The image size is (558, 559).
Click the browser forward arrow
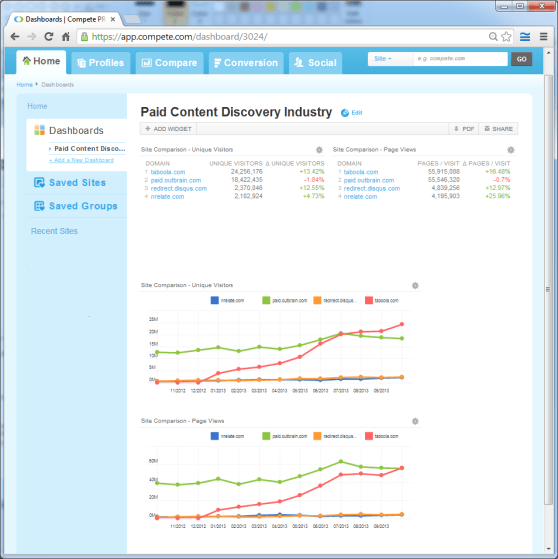(32, 36)
